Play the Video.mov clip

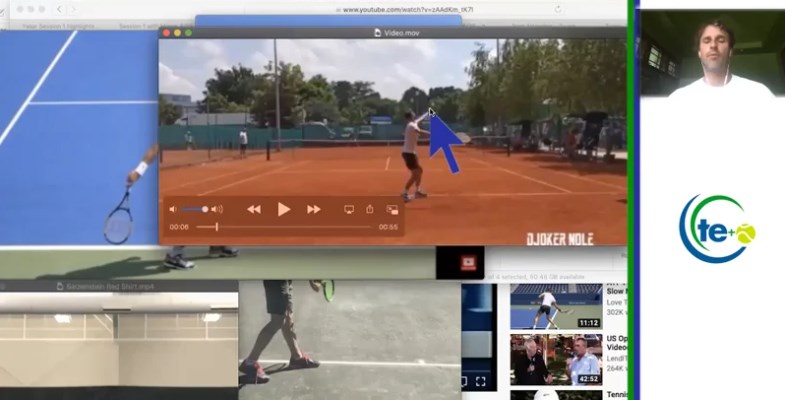click(283, 209)
